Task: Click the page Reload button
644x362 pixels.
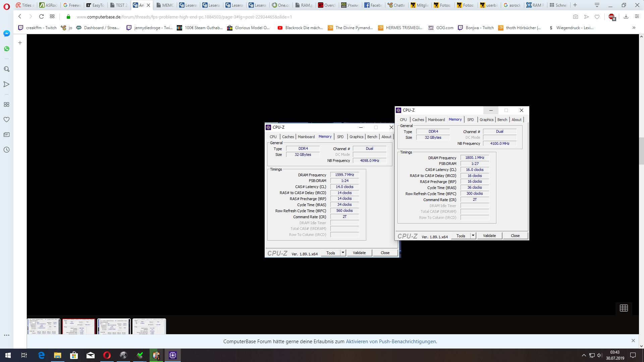Action: click(41, 16)
